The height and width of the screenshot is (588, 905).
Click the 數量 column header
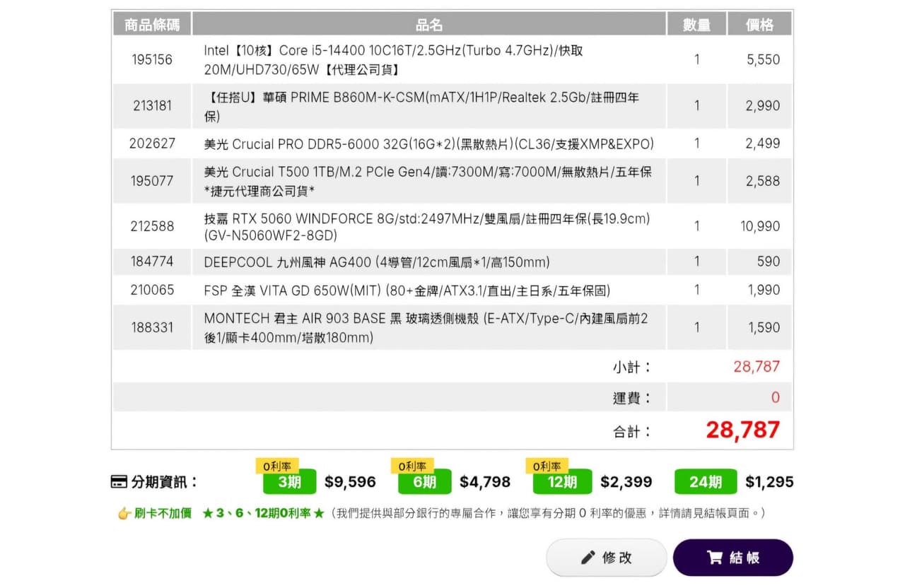pos(696,25)
